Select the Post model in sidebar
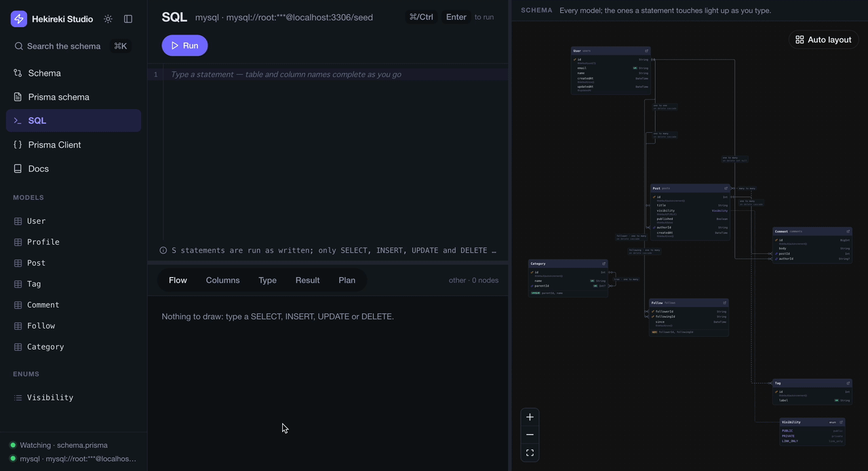 73,263
